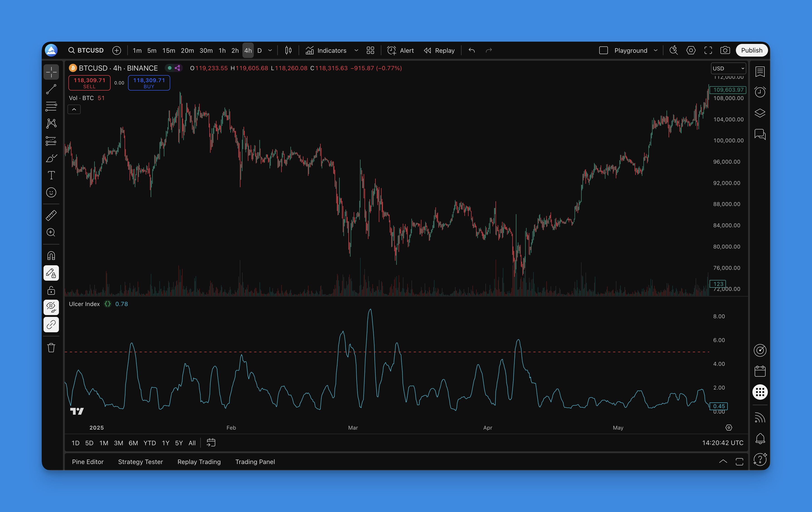Open the forecasting and measurement tools
The height and width of the screenshot is (512, 812).
pos(51,141)
